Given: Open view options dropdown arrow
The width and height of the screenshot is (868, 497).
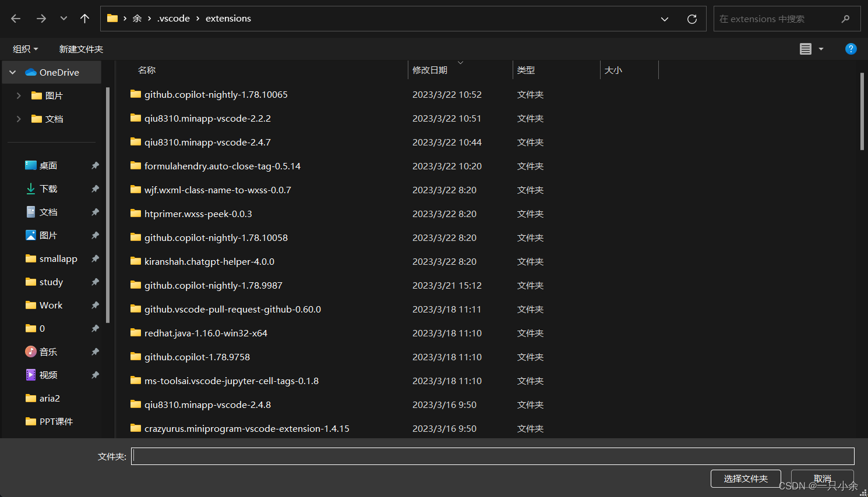Looking at the screenshot, I should pos(821,49).
